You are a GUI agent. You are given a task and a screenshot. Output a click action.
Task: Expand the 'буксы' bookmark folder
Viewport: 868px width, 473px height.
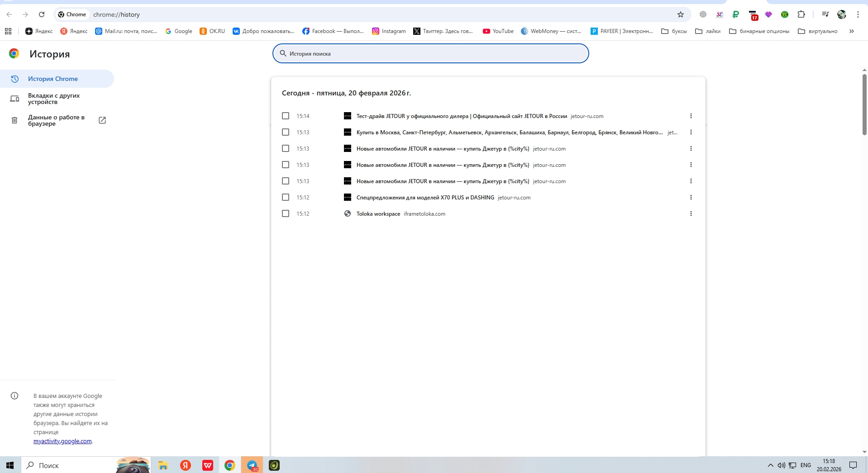674,31
